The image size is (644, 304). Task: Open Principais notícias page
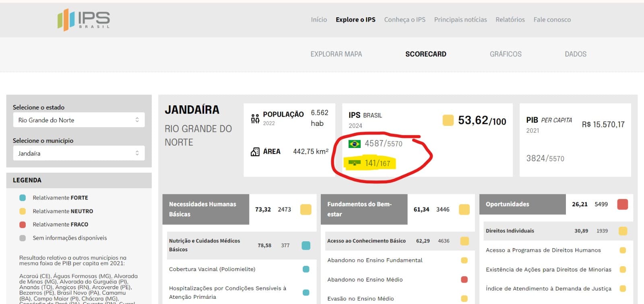pos(460,19)
